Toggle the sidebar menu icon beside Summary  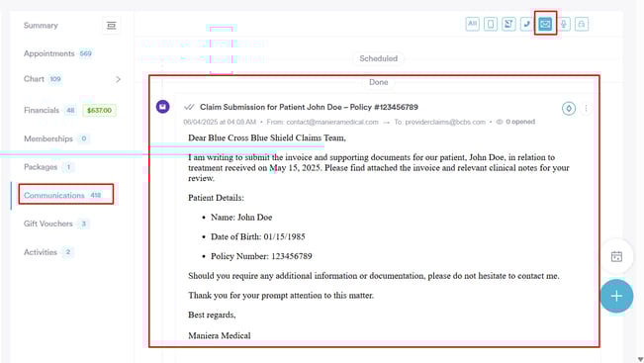[112, 26]
